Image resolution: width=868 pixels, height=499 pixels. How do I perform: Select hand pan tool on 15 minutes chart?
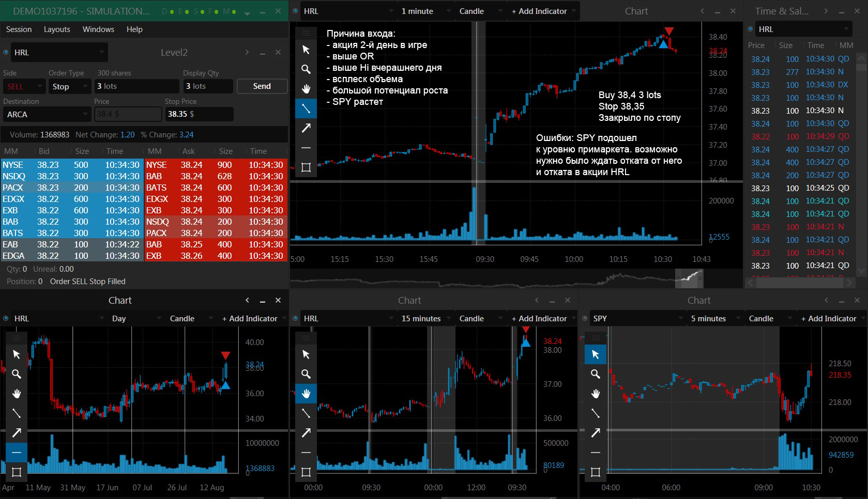(x=306, y=394)
